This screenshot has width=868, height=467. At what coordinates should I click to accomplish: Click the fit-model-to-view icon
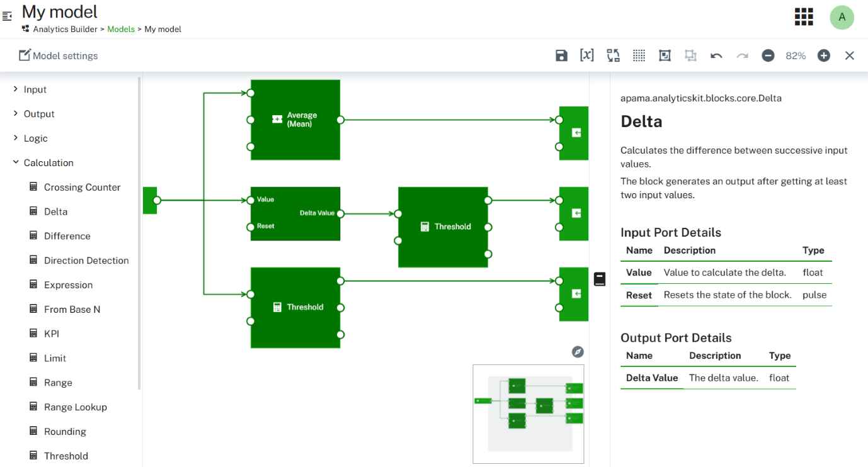665,55
